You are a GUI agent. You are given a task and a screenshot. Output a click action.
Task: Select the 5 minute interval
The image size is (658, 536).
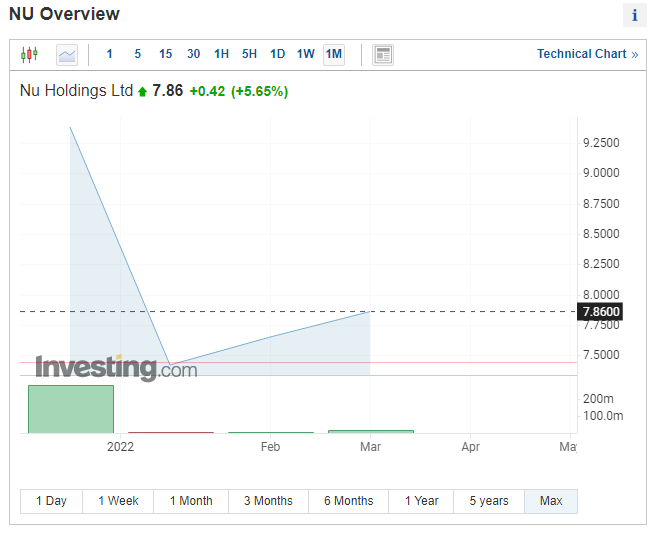(138, 54)
